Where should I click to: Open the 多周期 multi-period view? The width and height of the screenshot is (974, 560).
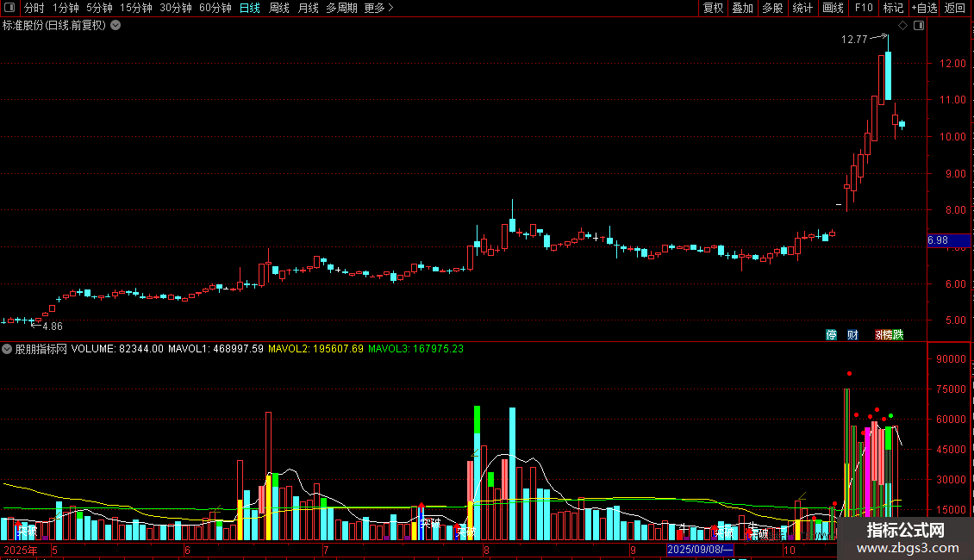[341, 8]
